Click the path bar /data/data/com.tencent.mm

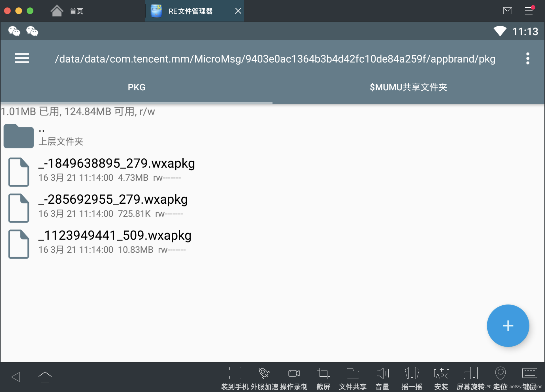click(x=275, y=59)
